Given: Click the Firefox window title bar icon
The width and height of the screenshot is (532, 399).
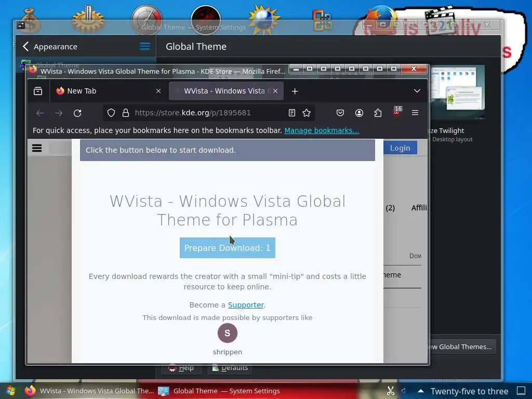Looking at the screenshot, I should (x=33, y=70).
